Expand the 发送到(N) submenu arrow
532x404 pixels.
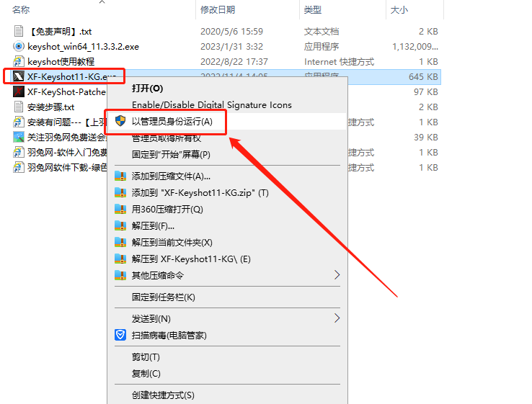coord(337,318)
